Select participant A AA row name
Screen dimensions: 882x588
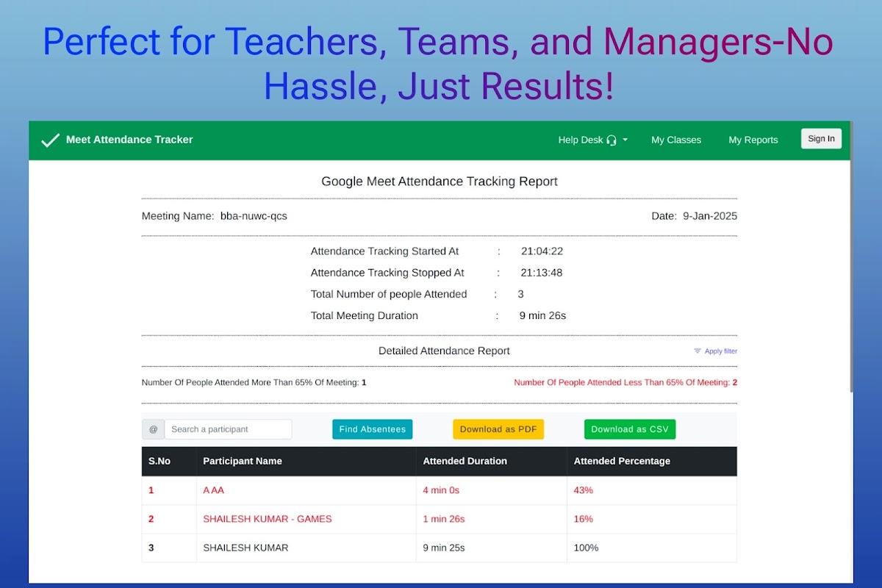pyautogui.click(x=214, y=490)
